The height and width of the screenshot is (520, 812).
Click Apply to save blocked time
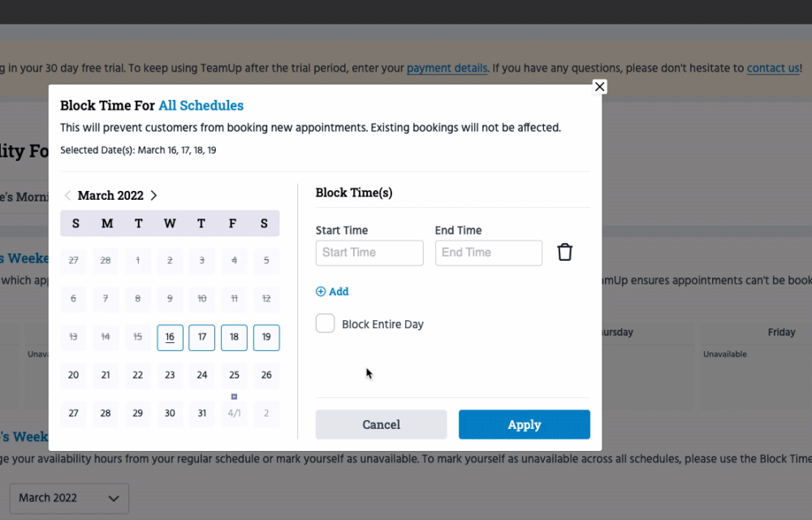tap(524, 424)
